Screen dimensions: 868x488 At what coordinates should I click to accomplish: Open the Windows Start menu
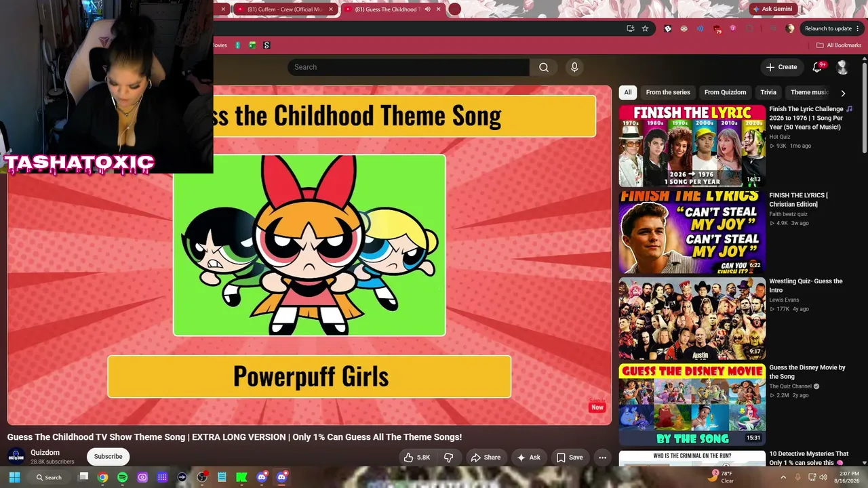[x=14, y=477]
